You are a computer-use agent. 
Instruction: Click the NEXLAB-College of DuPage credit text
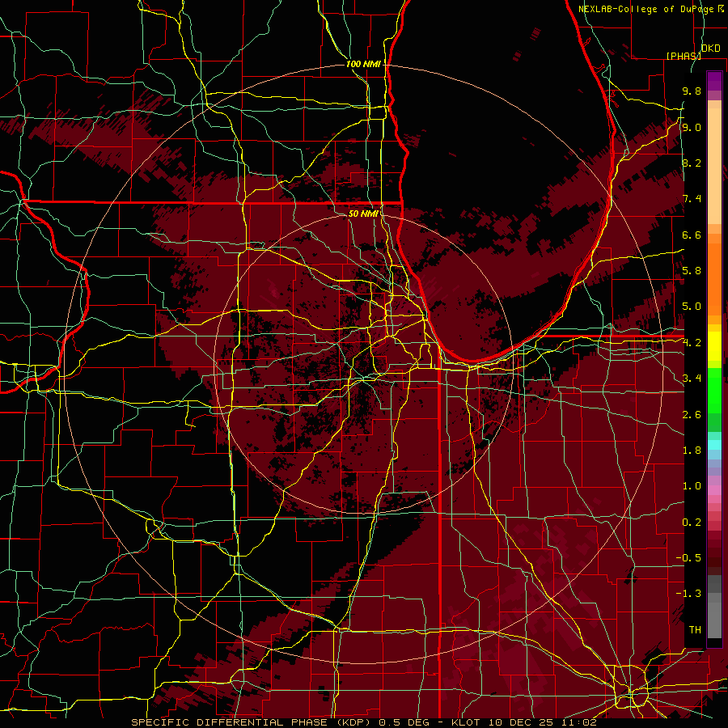coord(651,9)
